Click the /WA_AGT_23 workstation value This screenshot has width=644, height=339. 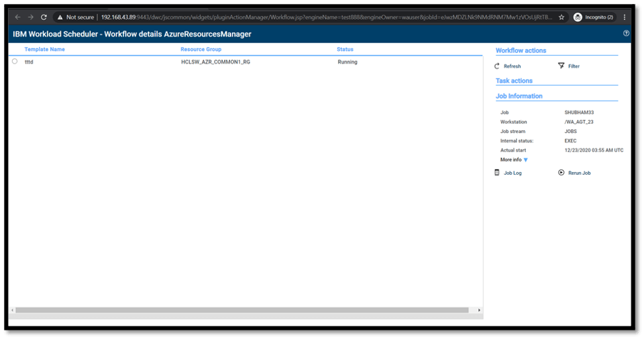[x=578, y=122]
